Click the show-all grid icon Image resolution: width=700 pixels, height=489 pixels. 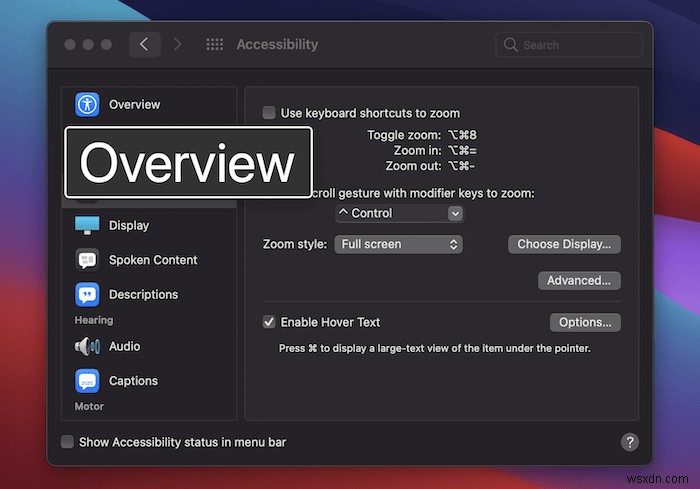click(214, 45)
